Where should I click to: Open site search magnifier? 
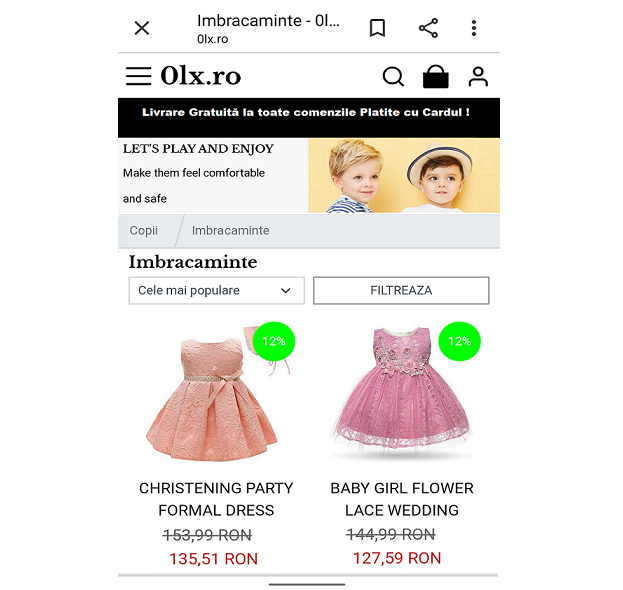(x=393, y=76)
